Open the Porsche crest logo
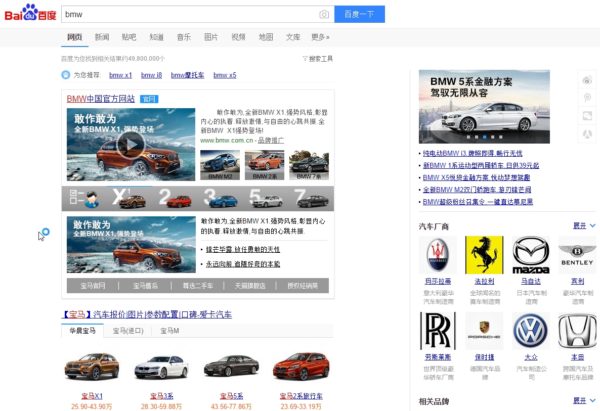Viewport: 600px width, 411px height. point(484,331)
